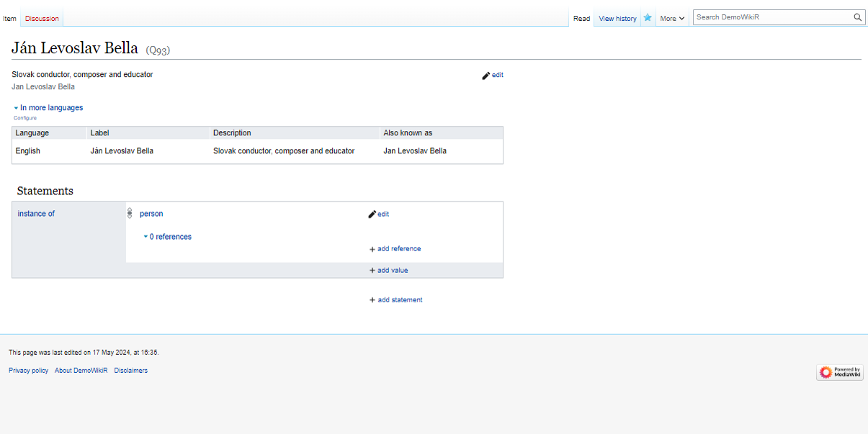868x434 pixels.
Task: Click the Powered by MediaWiki badge
Action: (x=840, y=372)
